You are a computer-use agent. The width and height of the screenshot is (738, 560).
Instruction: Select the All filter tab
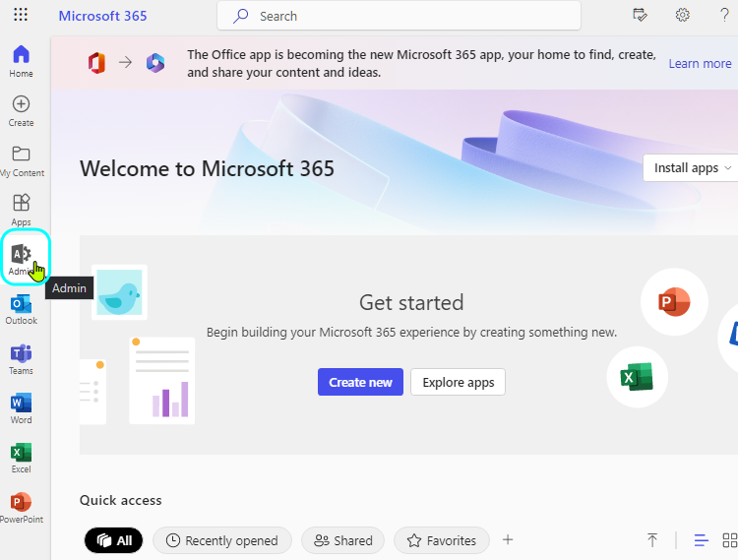113,540
